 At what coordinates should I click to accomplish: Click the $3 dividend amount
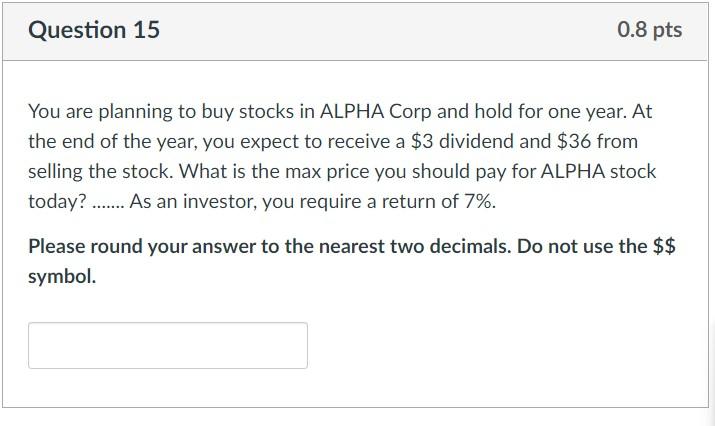(x=422, y=141)
